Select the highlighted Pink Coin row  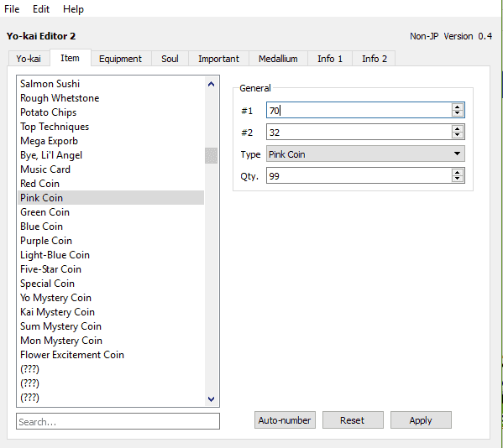111,198
